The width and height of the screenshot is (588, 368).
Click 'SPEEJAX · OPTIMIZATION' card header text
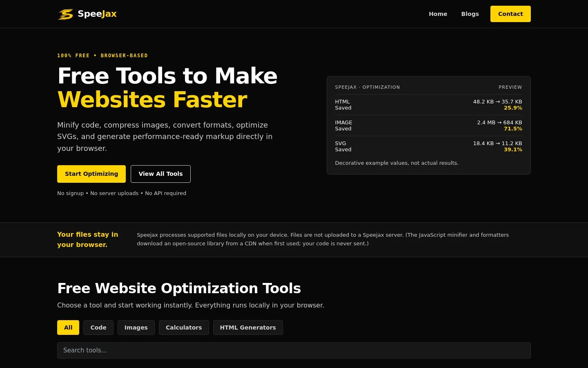367,87
